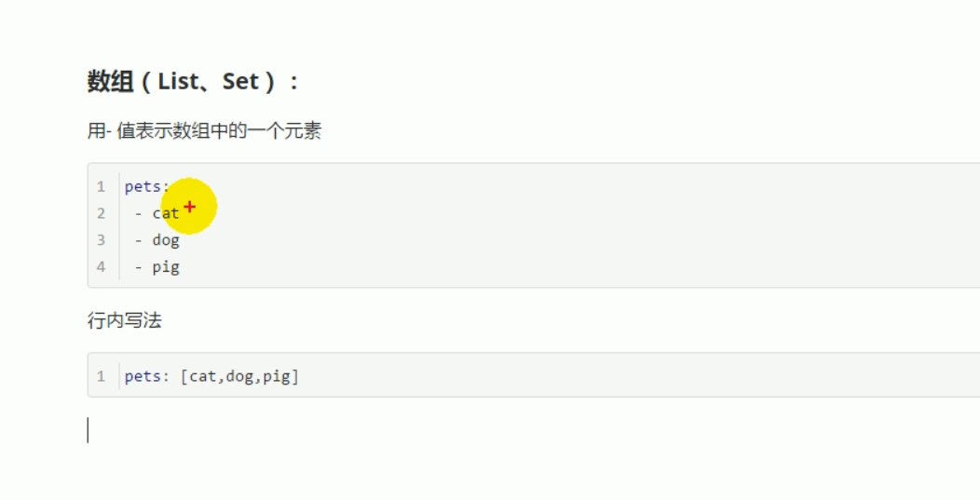Click line number 1 of first code block
This screenshot has width=980, height=500.
(101, 186)
